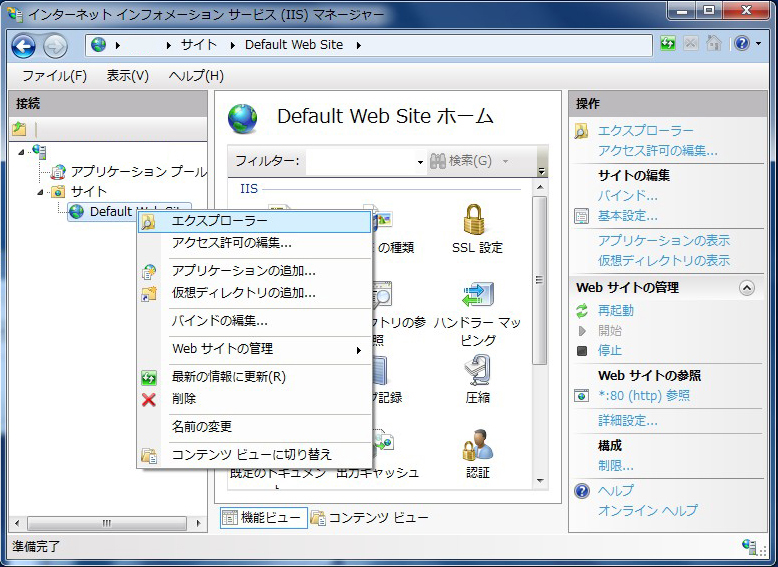
Task: Collapse the サイト tree node
Action: pos(41,192)
